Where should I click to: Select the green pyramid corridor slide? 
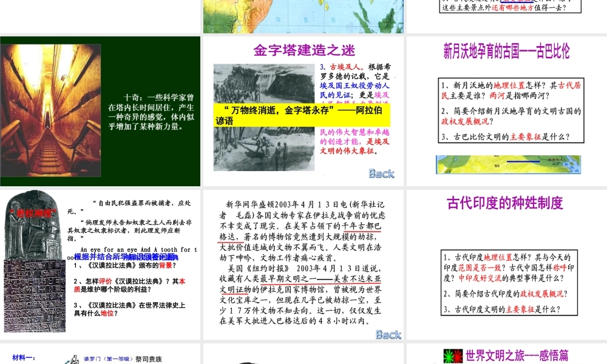[100, 111]
